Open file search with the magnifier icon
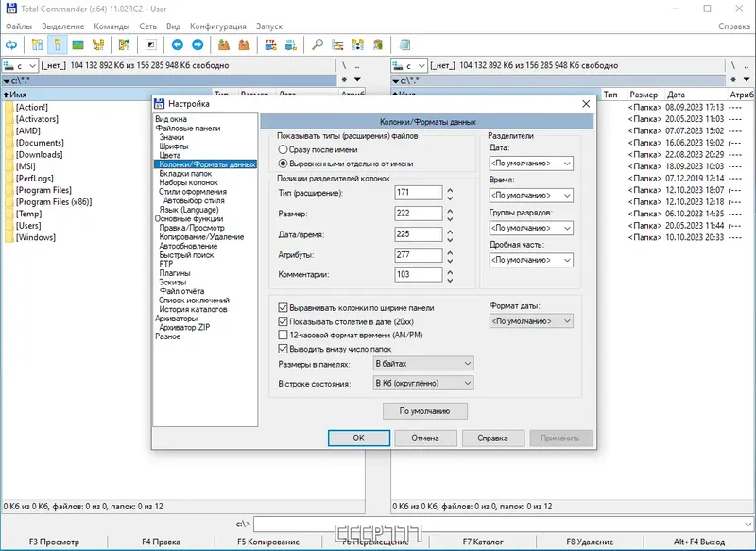756x551 pixels. point(318,45)
